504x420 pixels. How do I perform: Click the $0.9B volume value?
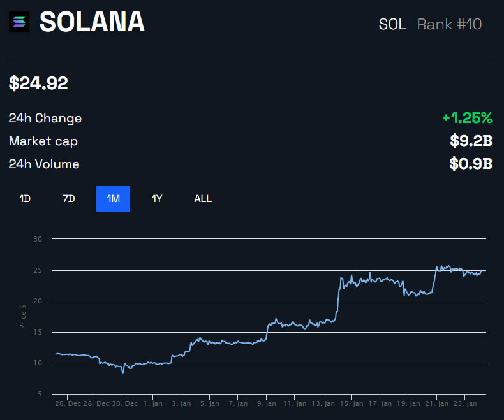[471, 164]
